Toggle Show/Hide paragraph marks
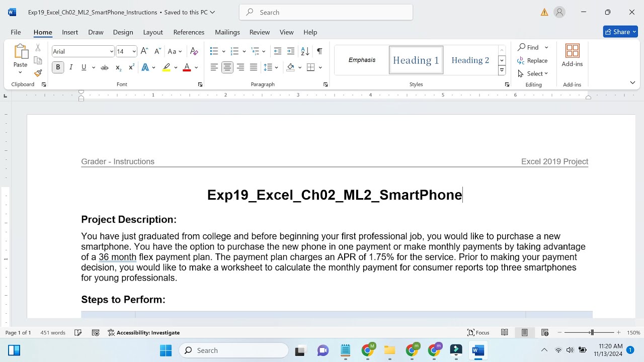 319,51
